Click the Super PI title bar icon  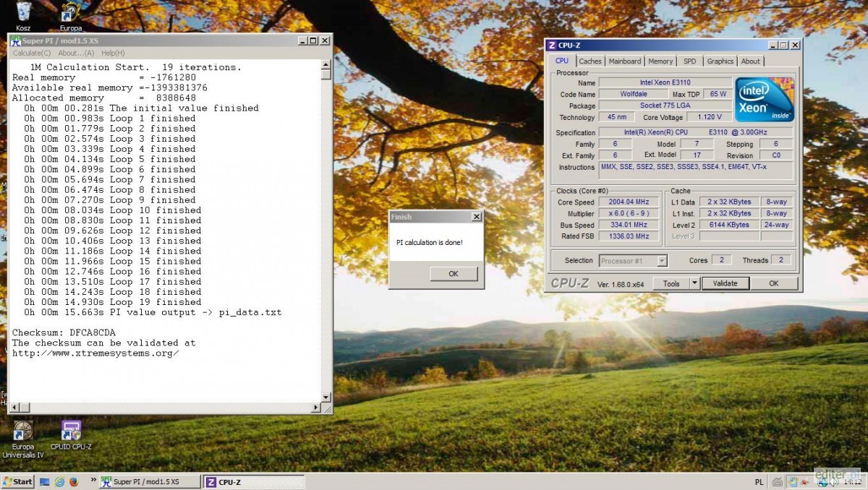(x=15, y=40)
